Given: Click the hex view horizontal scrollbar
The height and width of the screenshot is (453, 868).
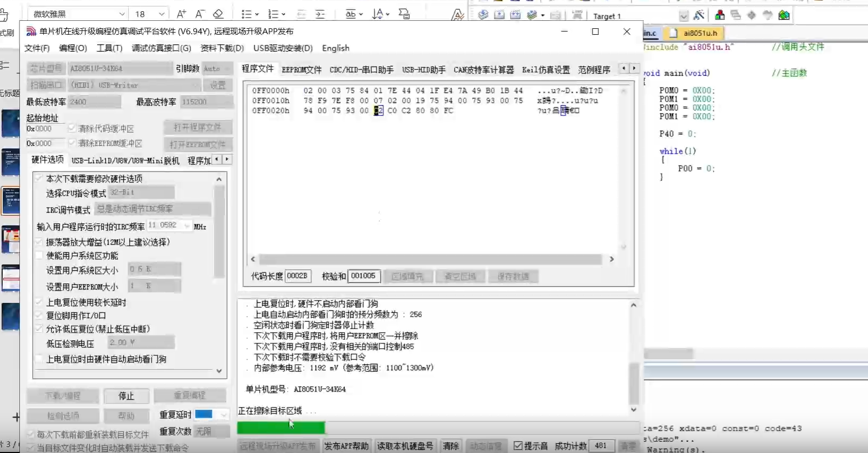Looking at the screenshot, I should (x=430, y=259).
